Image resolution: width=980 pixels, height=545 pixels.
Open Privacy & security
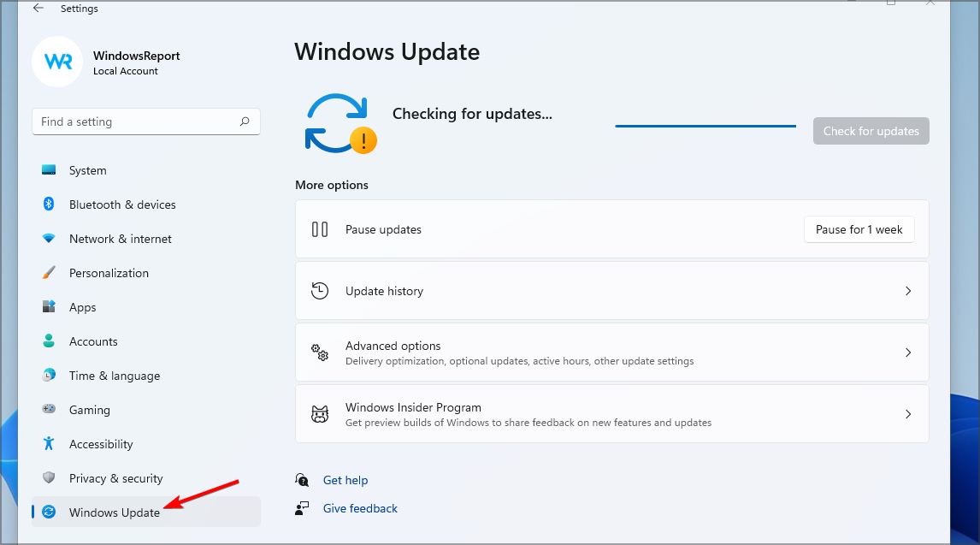pyautogui.click(x=146, y=478)
